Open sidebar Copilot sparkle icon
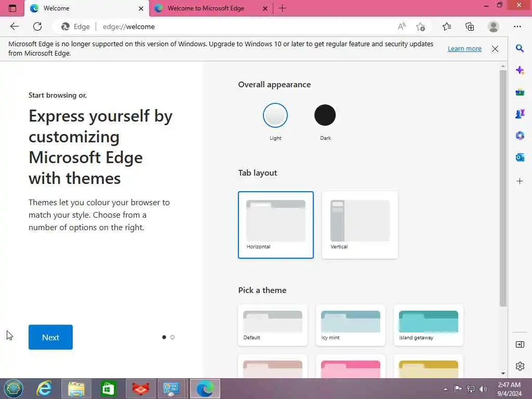This screenshot has width=532, height=399. tap(520, 70)
